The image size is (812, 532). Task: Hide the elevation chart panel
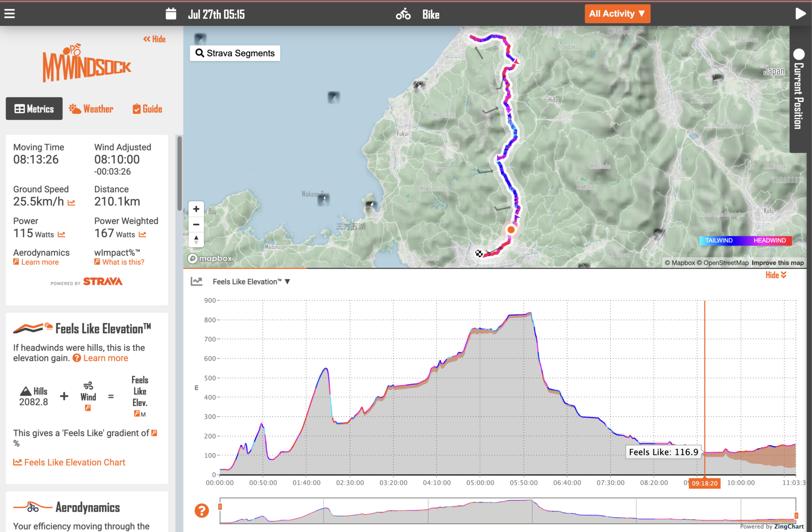[x=776, y=275]
